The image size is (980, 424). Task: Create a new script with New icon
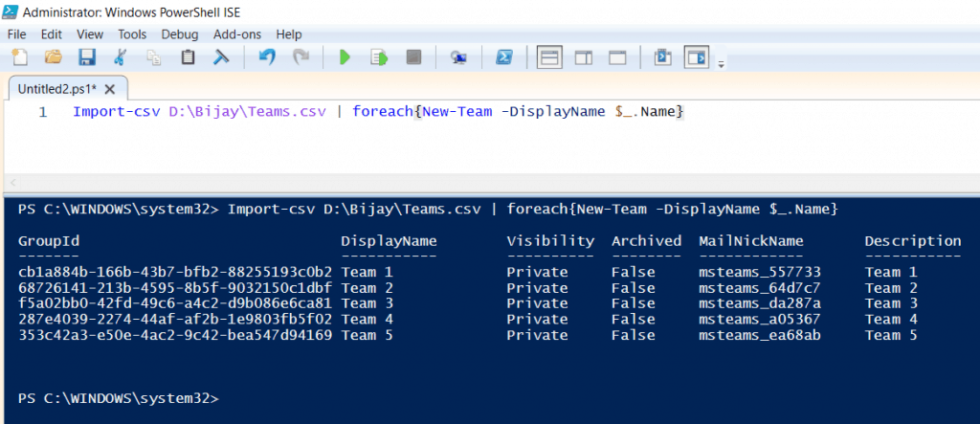click(x=20, y=58)
